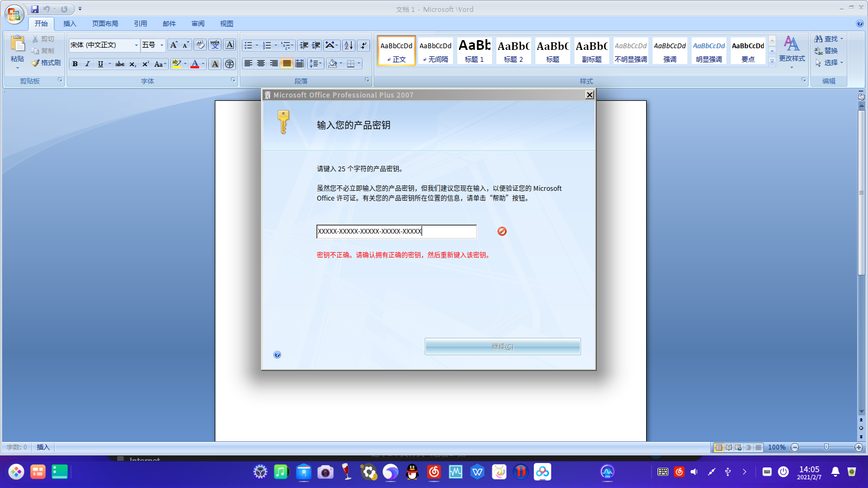Expand the highlight color dropdown arrow

185,64
